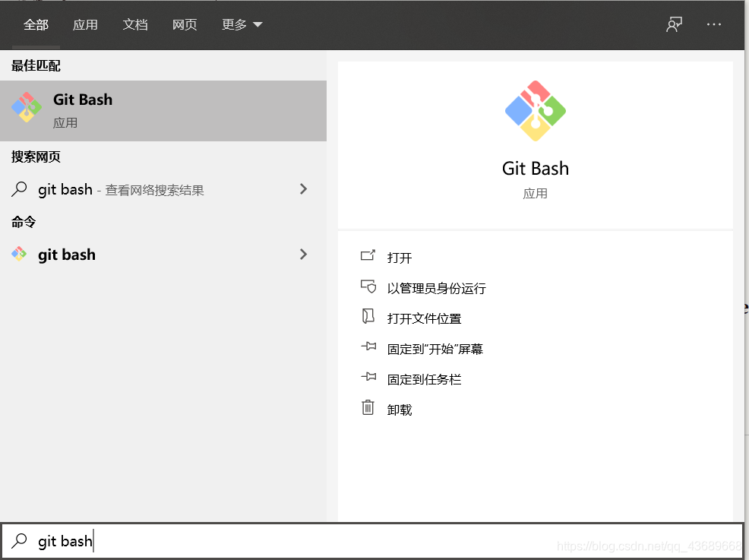This screenshot has width=749, height=560.
Task: Open the three-dot options menu
Action: tap(713, 24)
